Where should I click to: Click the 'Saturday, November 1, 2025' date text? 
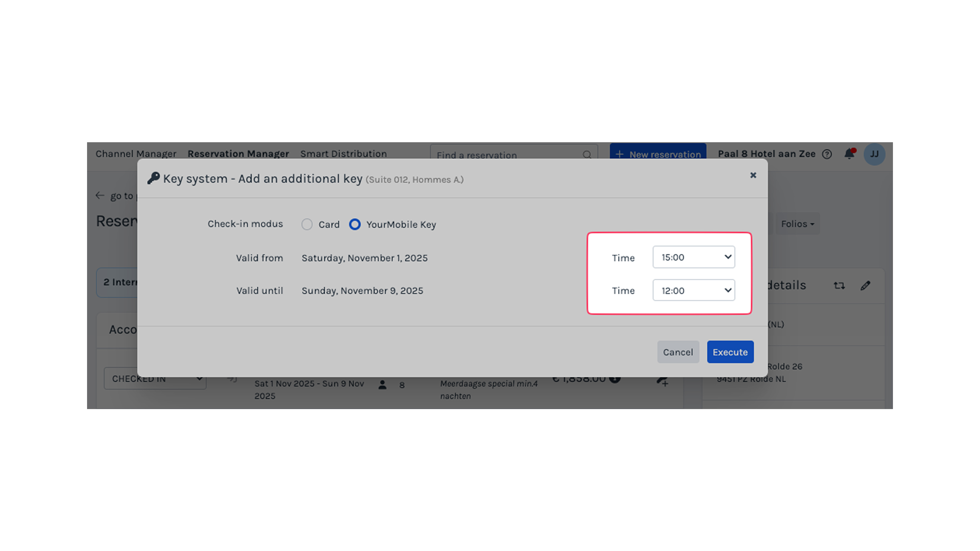[364, 258]
